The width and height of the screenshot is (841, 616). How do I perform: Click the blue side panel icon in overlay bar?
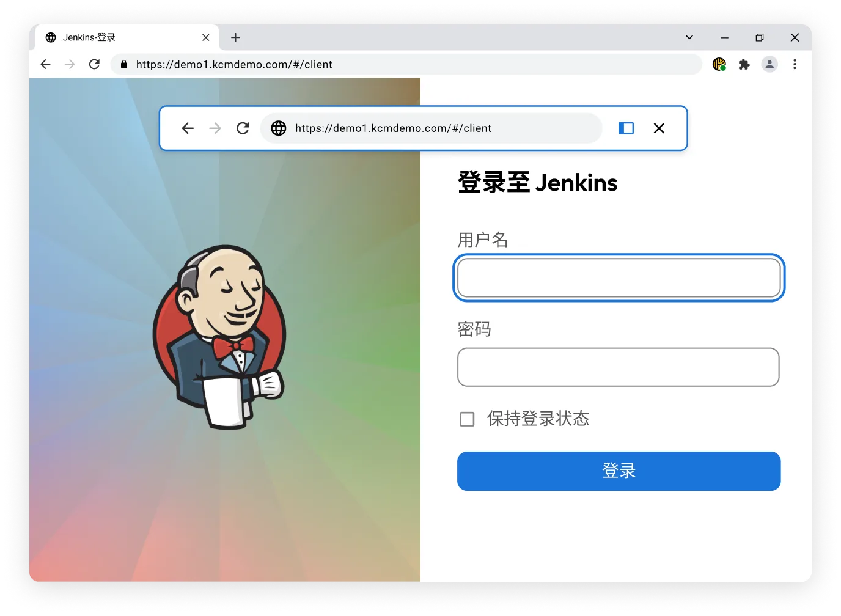[626, 128]
